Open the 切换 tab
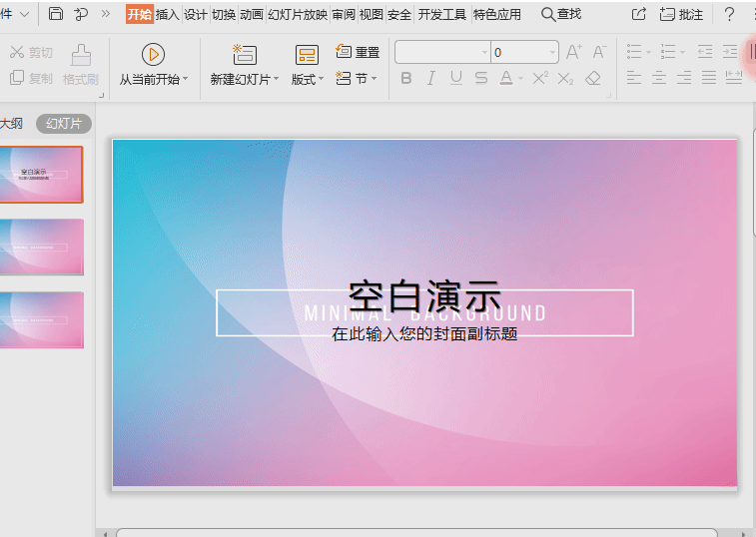The width and height of the screenshot is (756, 537). coord(224,14)
